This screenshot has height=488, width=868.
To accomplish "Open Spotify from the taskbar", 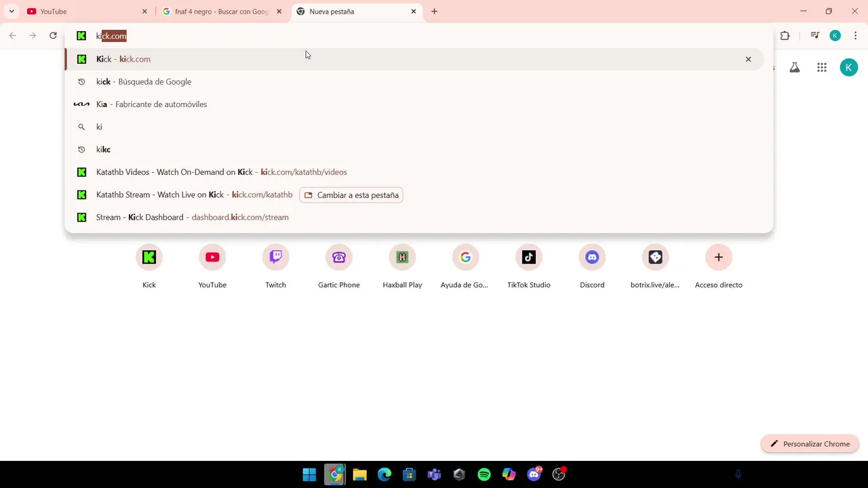I will tap(484, 474).
